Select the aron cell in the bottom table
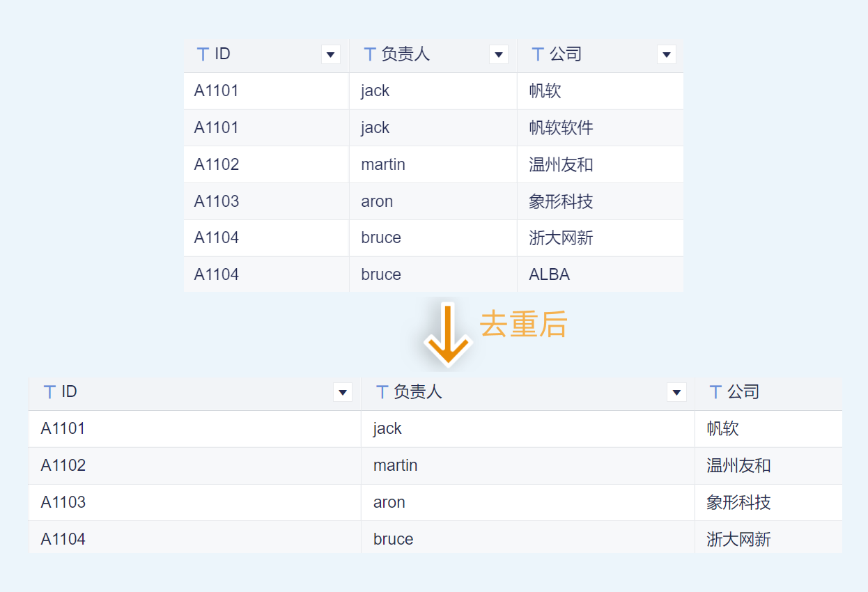This screenshot has height=592, width=868. (389, 503)
